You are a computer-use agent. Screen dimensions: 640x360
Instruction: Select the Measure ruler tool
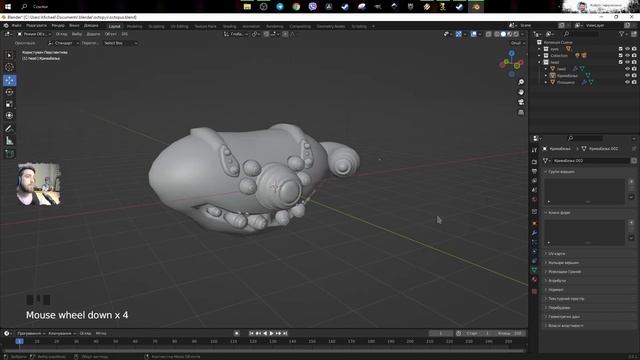pos(9,141)
